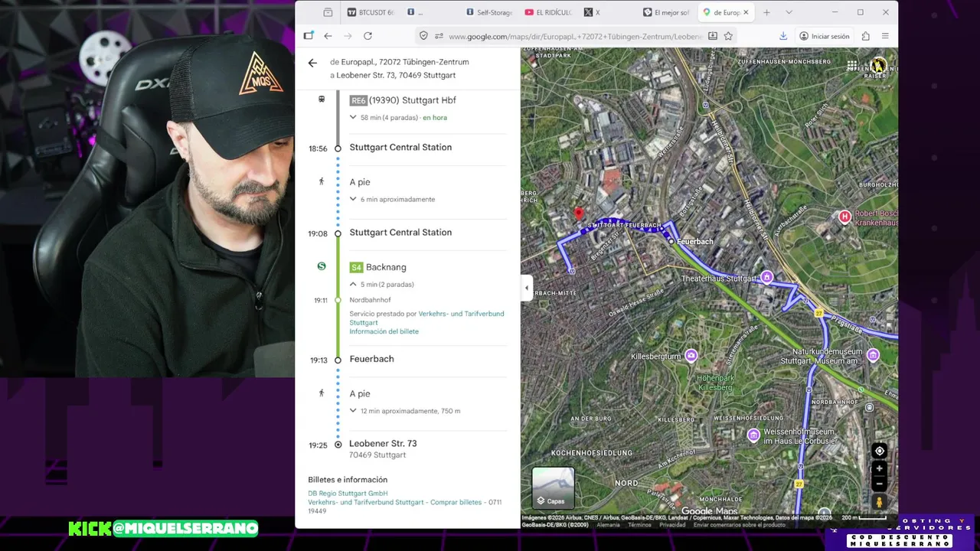This screenshot has height=551, width=980.
Task: Open Firefox View recent browsing icon
Action: pyautogui.click(x=328, y=12)
